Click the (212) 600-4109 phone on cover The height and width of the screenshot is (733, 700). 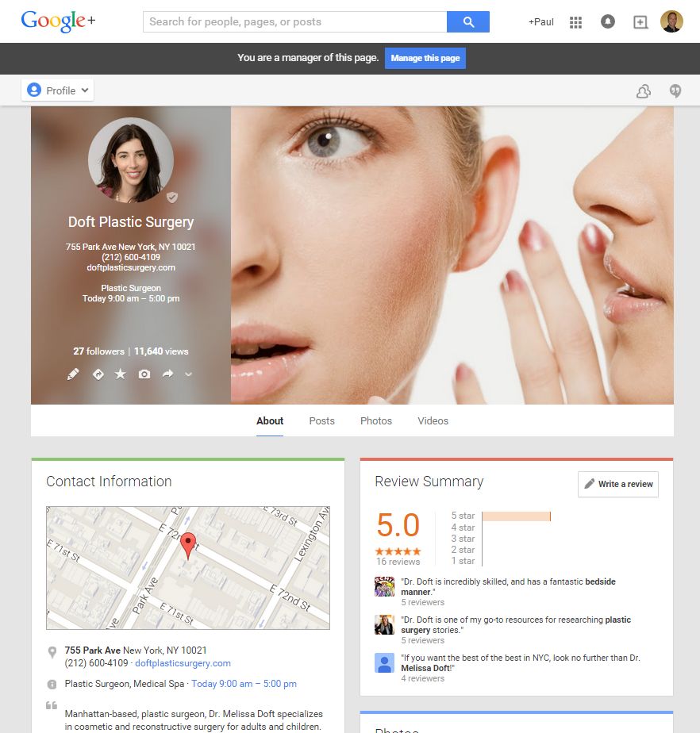pos(131,257)
